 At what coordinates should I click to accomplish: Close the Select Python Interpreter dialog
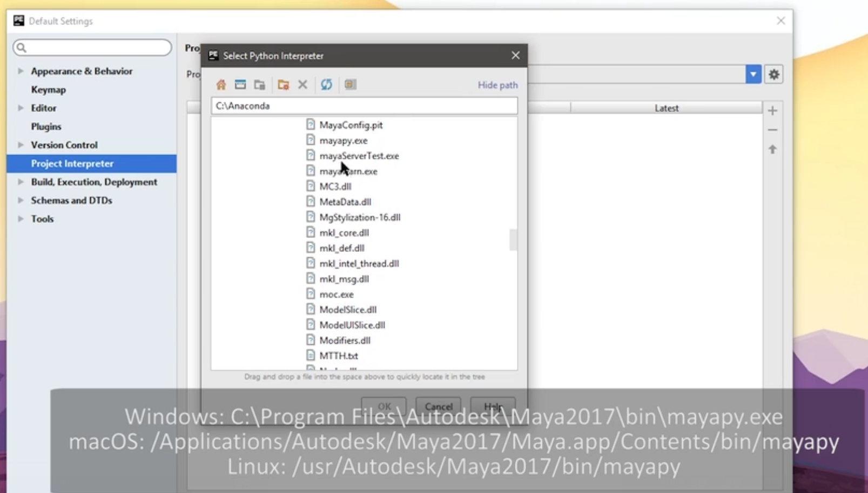click(515, 55)
